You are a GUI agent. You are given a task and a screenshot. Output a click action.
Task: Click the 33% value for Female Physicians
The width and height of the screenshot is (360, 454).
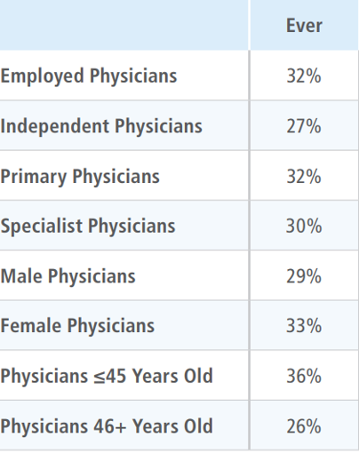click(x=304, y=326)
